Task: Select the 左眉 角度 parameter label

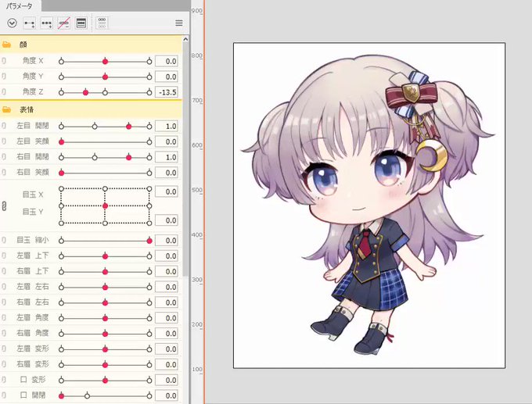Action: (33, 317)
